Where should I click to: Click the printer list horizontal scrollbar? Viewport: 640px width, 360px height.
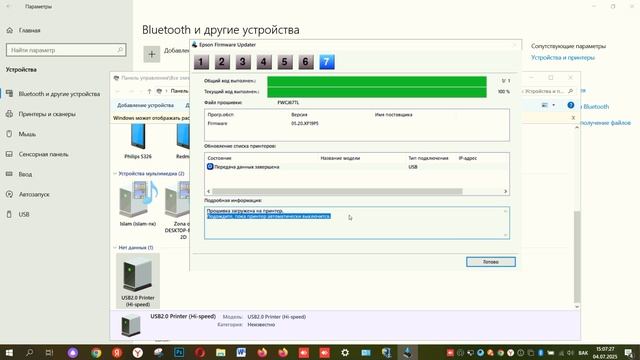click(x=337, y=191)
